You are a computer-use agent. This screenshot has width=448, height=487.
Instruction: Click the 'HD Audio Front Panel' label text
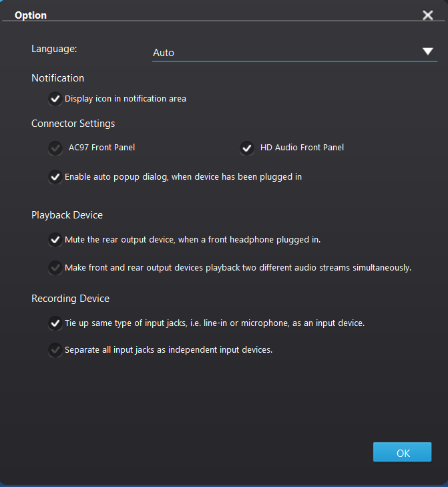(302, 148)
